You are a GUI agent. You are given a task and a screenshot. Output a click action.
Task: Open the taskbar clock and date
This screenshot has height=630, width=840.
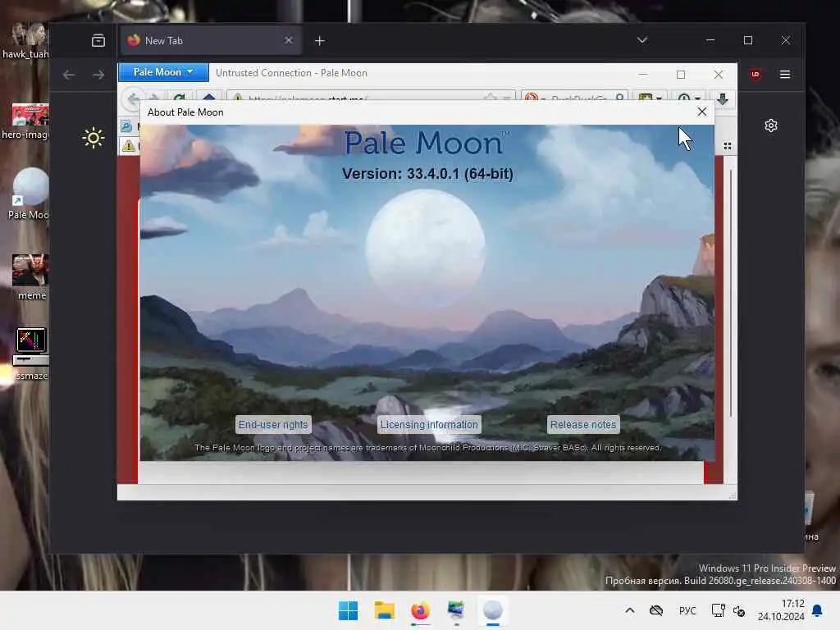click(x=781, y=610)
